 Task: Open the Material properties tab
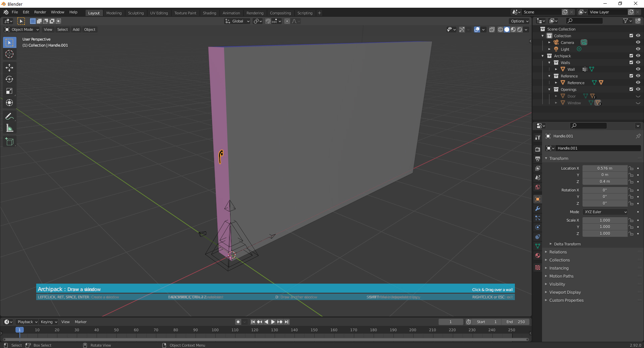538,255
